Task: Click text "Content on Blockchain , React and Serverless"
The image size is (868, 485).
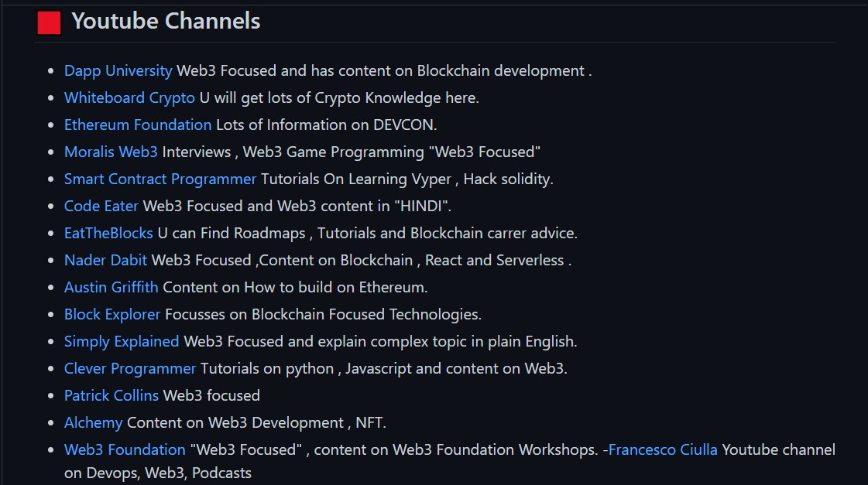Action: click(x=411, y=261)
